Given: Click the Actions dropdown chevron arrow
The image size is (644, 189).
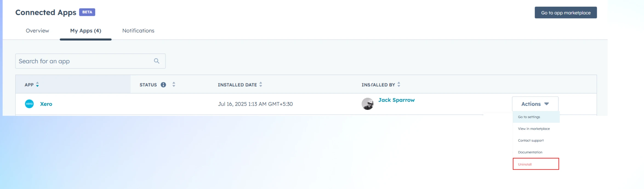Looking at the screenshot, I should point(546,104).
